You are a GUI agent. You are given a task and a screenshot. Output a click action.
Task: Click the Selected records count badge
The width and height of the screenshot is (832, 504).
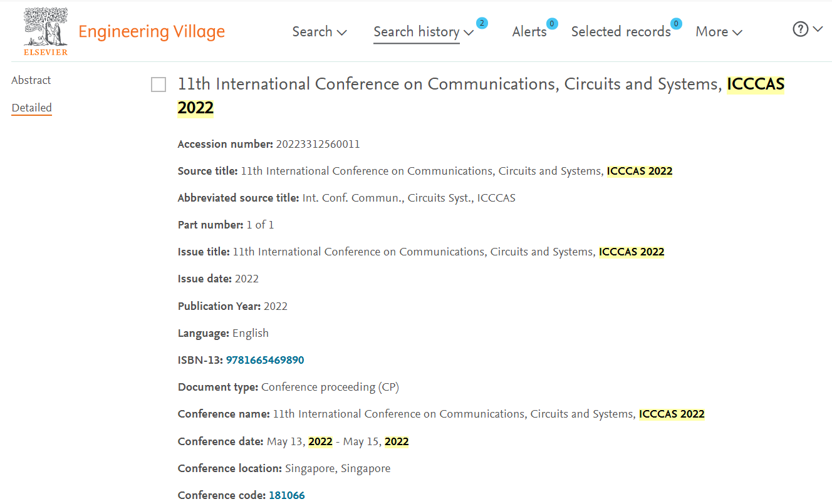pos(676,24)
